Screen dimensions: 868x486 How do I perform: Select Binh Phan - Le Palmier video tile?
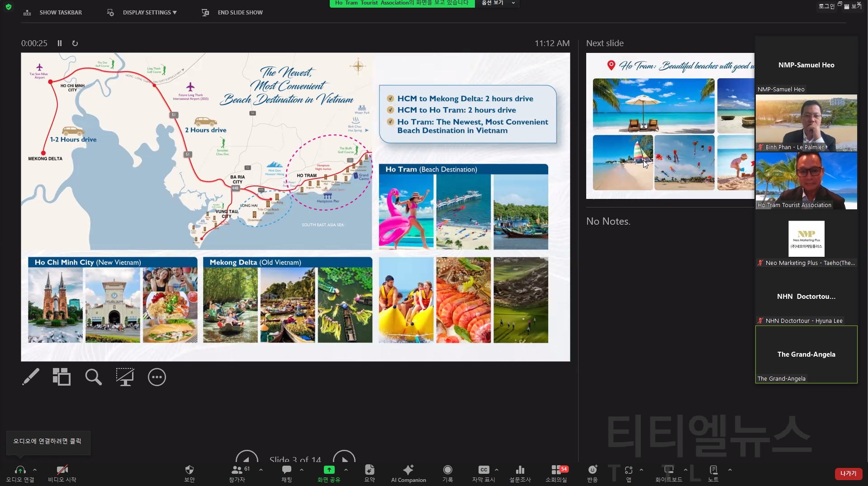point(806,123)
